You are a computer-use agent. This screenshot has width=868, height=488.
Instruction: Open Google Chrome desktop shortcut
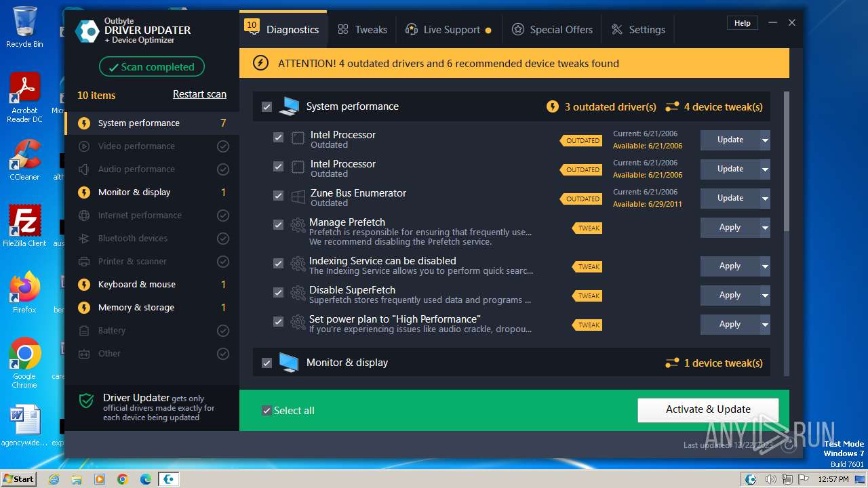tap(24, 363)
